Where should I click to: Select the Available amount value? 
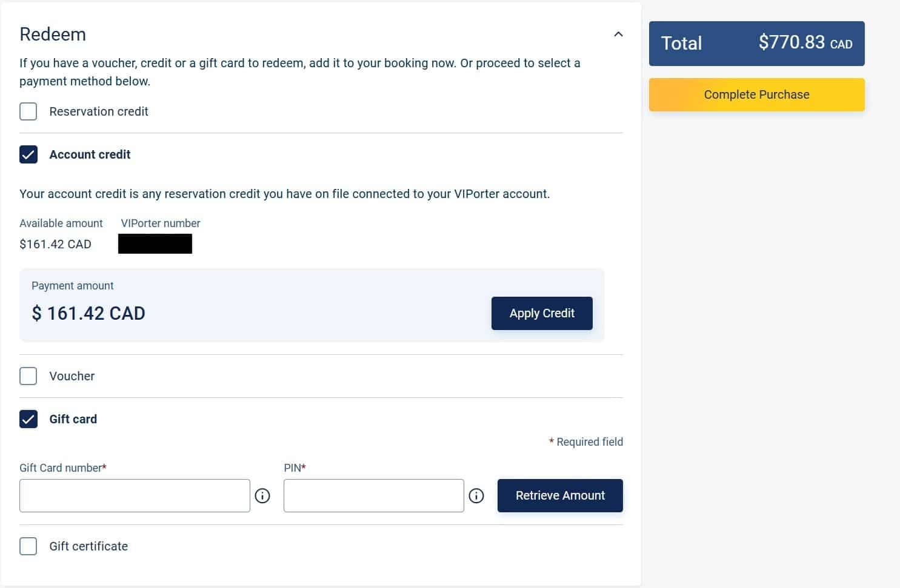pyautogui.click(x=55, y=243)
